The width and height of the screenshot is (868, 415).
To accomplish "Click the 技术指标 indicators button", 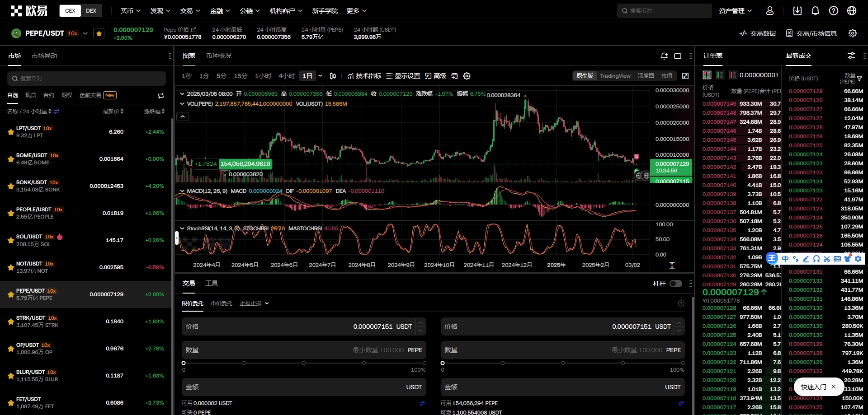I will coord(364,76).
